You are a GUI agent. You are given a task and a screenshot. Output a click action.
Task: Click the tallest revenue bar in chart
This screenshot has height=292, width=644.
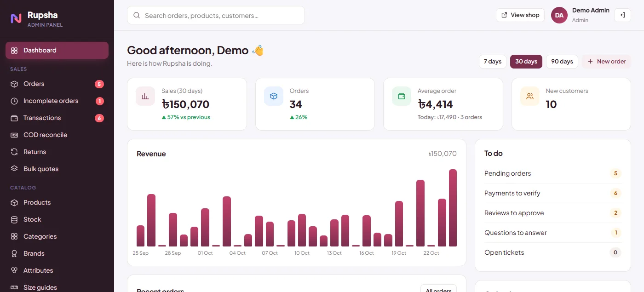tap(453, 208)
